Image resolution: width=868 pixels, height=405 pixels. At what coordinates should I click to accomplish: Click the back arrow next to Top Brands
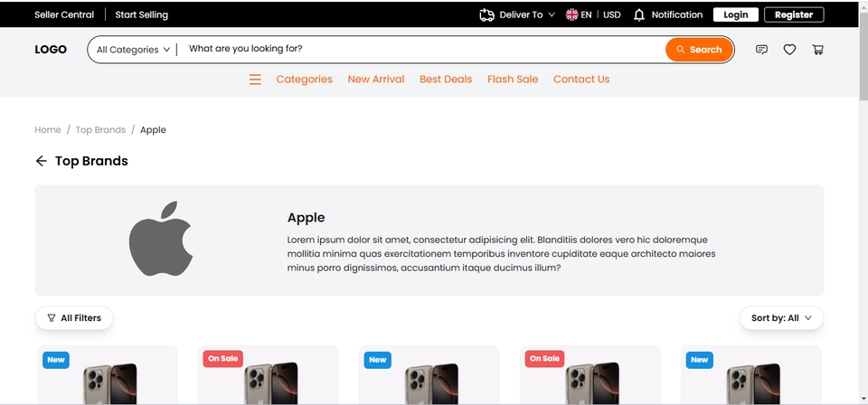point(41,161)
